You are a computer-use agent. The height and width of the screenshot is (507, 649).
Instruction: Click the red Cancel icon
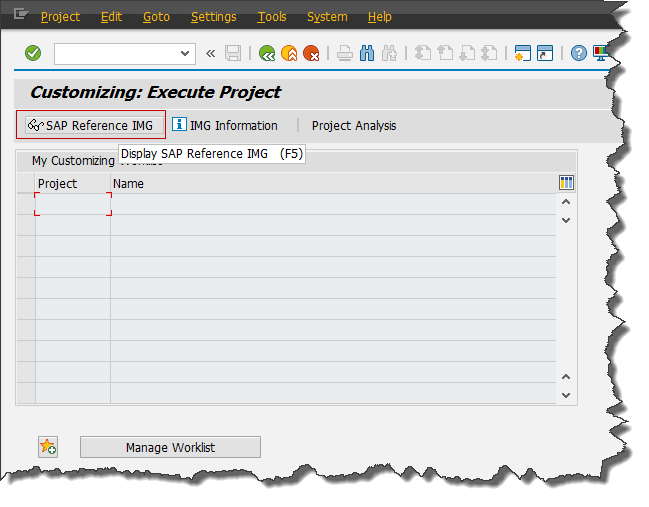311,53
